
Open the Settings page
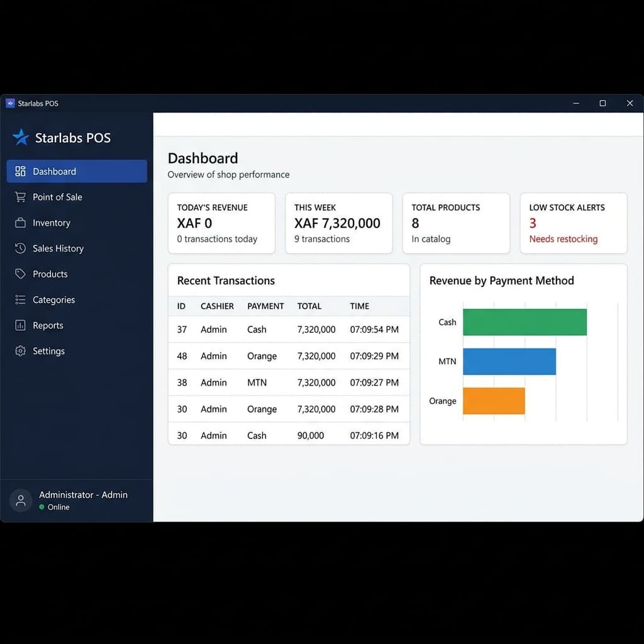coord(77,351)
